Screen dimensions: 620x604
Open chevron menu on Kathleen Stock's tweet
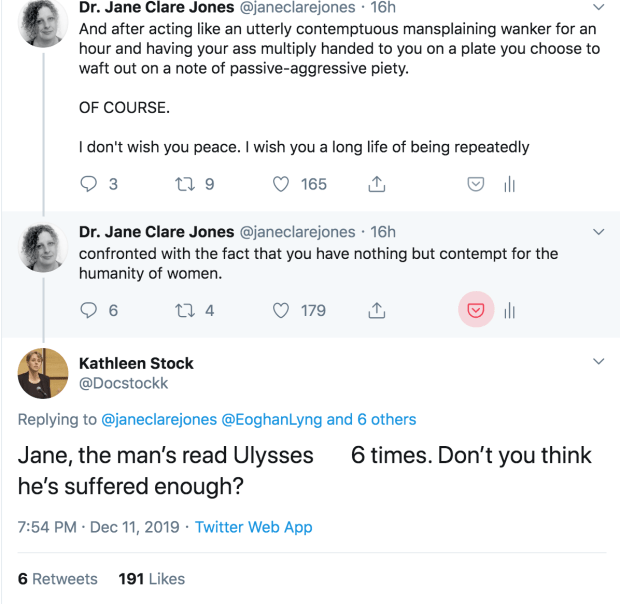[x=599, y=361]
